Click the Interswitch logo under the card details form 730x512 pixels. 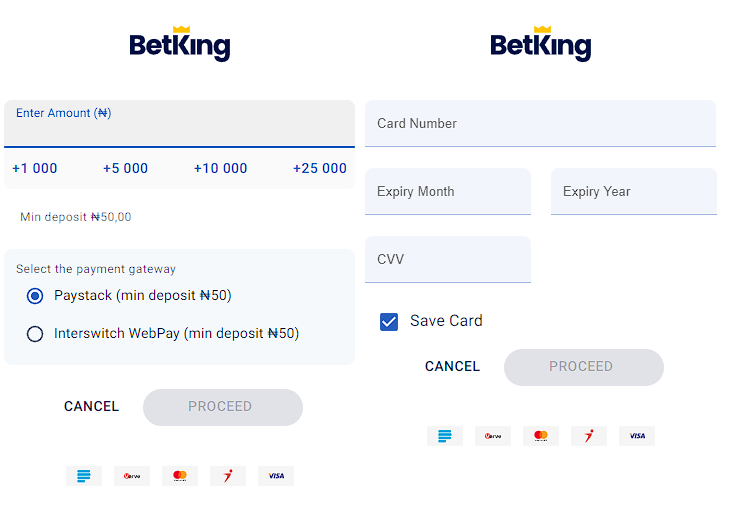pyautogui.click(x=589, y=436)
